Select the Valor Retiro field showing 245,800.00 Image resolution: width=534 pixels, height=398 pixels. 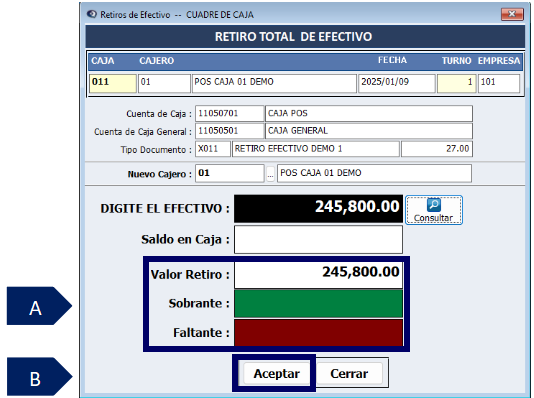pos(318,274)
